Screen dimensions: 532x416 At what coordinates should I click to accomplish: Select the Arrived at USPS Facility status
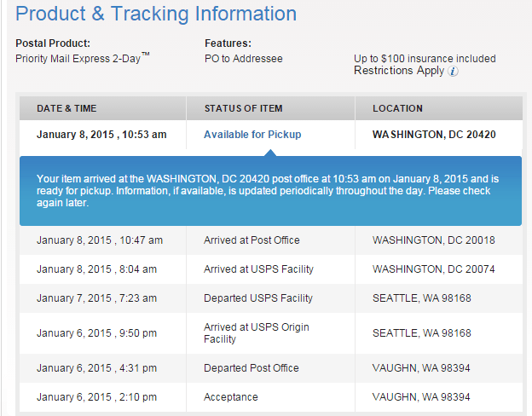coord(258,269)
